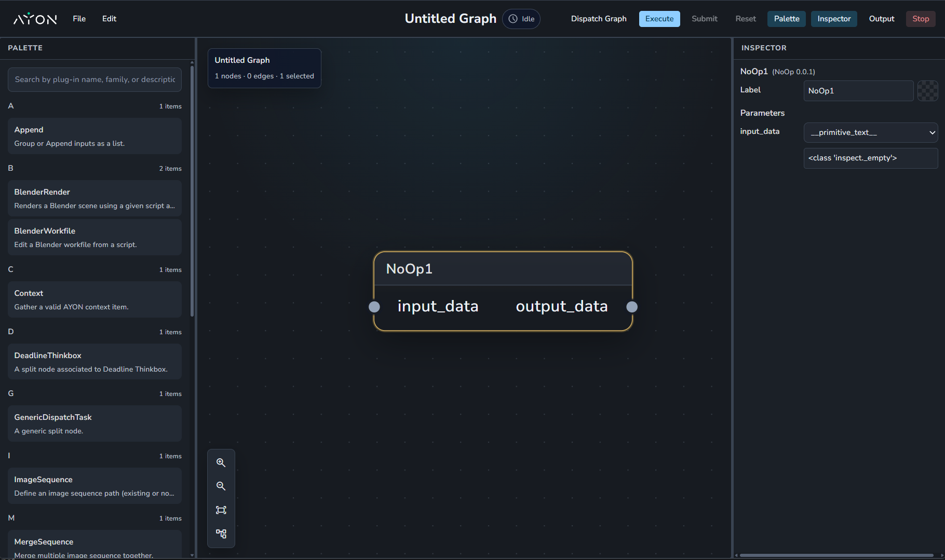Open the Edit menu
This screenshot has height=560, width=945.
(x=109, y=19)
